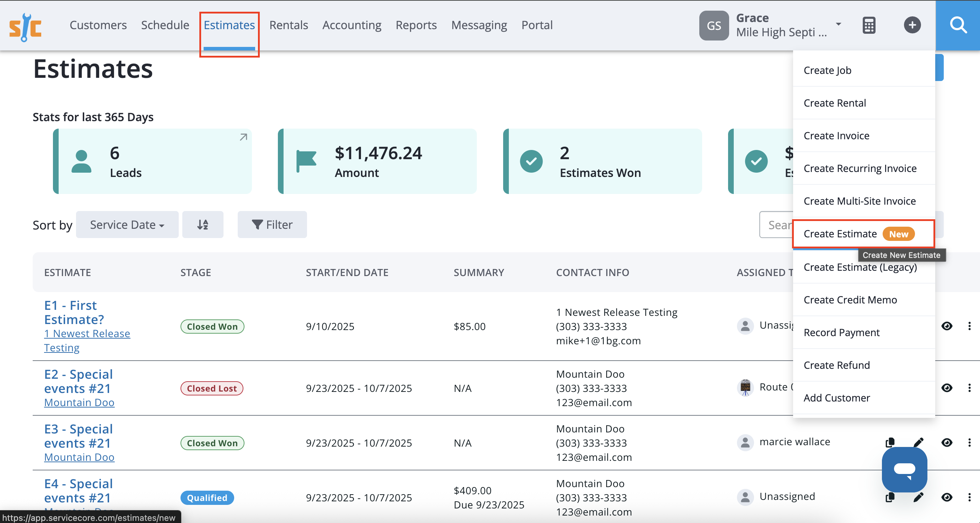Click the plus quick-create icon
Viewport: 980px width, 523px height.
coord(912,25)
